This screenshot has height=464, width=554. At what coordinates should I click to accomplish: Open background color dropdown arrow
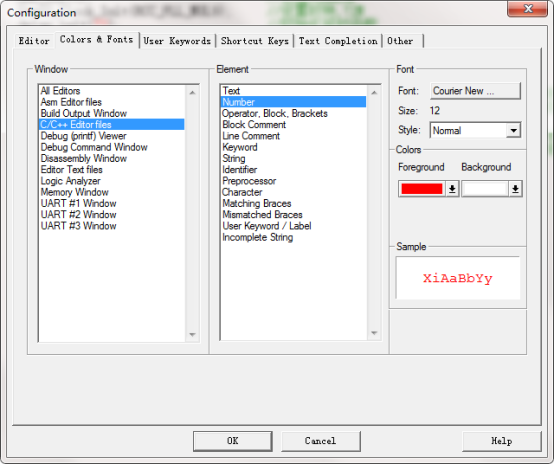tap(515, 189)
